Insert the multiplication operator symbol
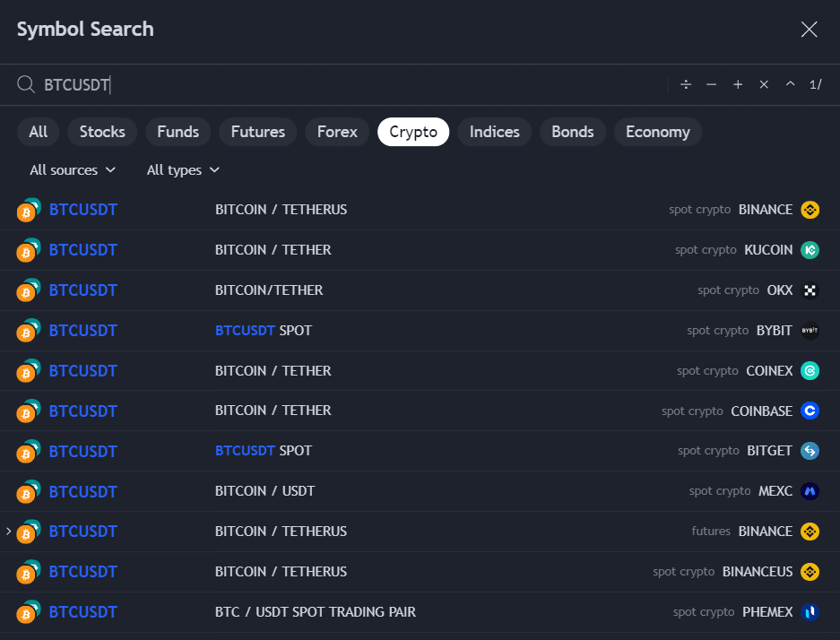Viewport: 840px width, 640px height. [764, 84]
